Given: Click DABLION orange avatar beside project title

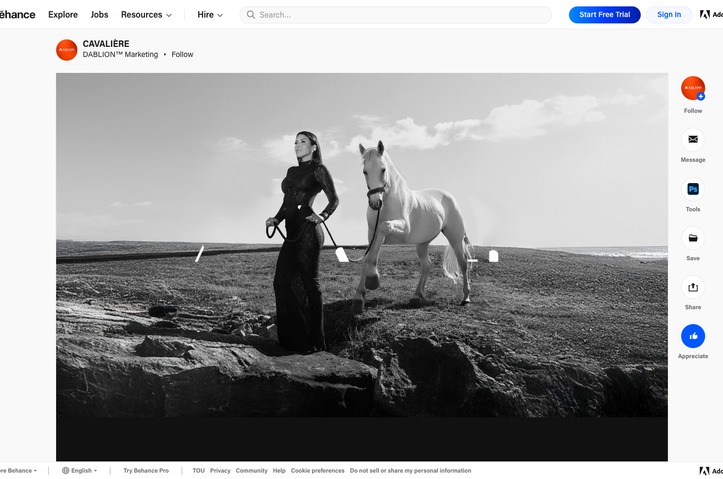Looking at the screenshot, I should click(x=66, y=50).
